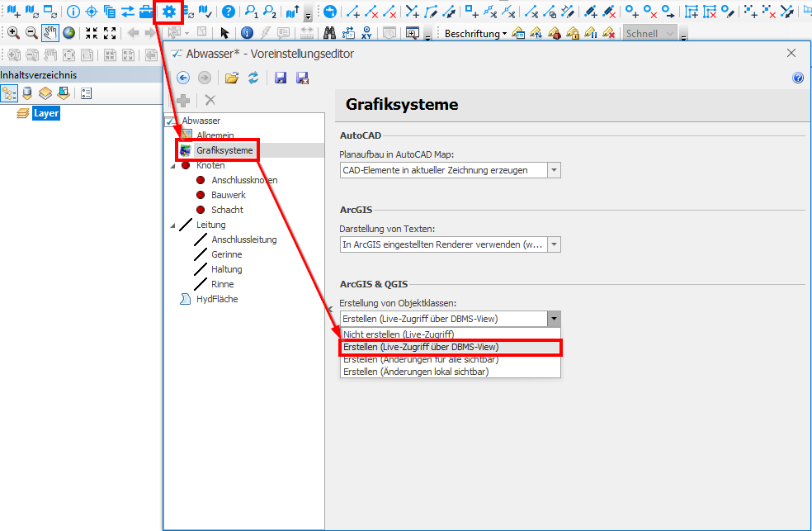Click the refresh arrows icon in editor
This screenshot has height=531, width=812.
(x=253, y=78)
